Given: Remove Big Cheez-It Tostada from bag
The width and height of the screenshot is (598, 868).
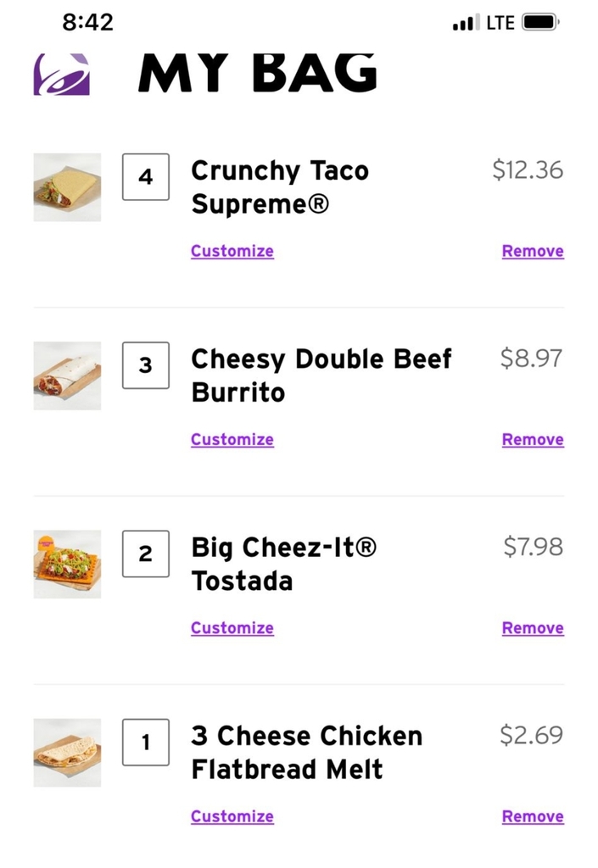Looking at the screenshot, I should (x=533, y=628).
